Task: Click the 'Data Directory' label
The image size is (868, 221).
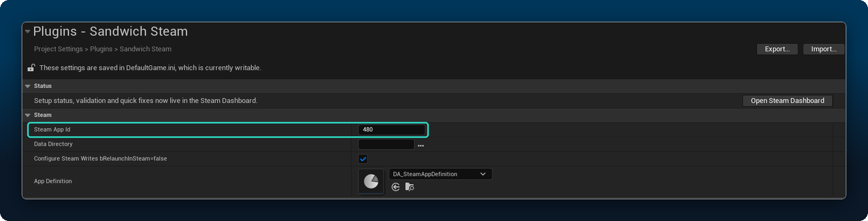Action: pos(53,144)
